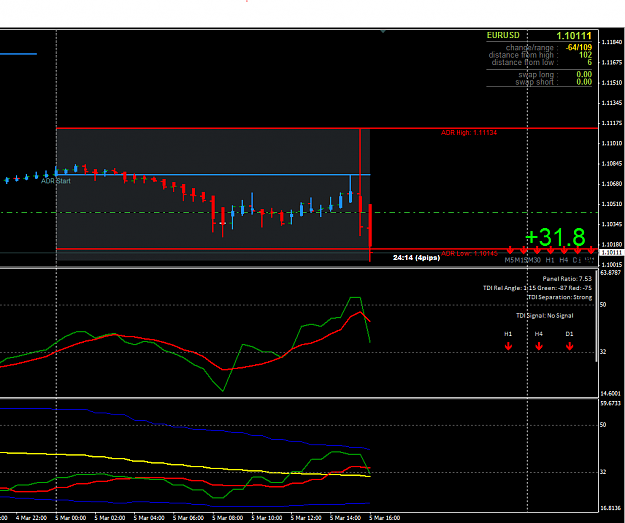Click the 14.6001 scale value
The width and height of the screenshot is (625, 523).
[x=610, y=394]
